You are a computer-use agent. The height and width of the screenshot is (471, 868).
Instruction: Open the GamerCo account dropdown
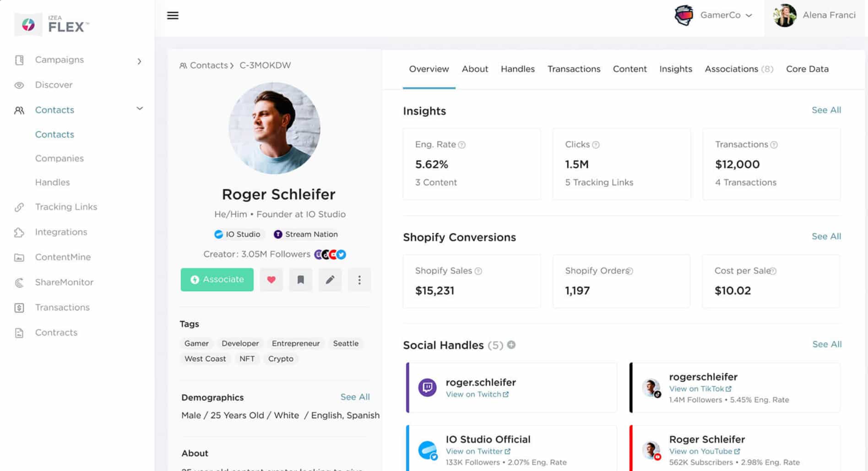(749, 15)
